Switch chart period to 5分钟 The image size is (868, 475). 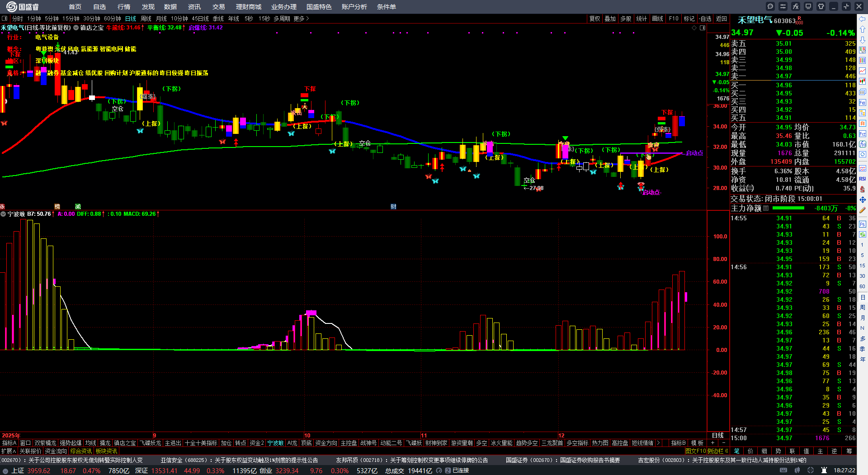click(52, 19)
